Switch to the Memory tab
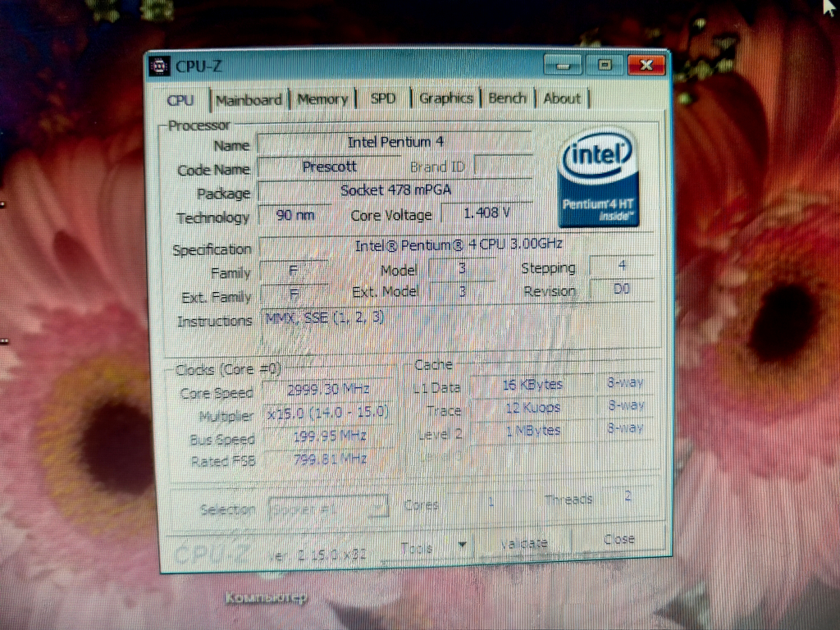The width and height of the screenshot is (840, 630). pyautogui.click(x=322, y=99)
